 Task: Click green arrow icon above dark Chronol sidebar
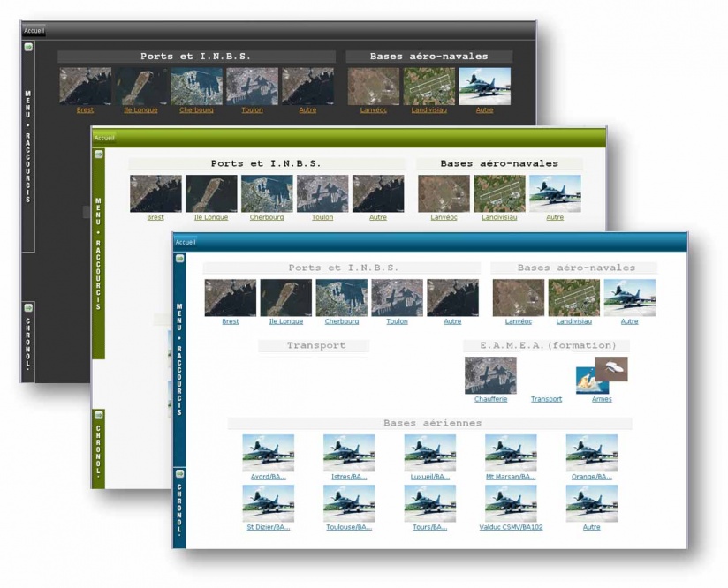tap(28, 308)
